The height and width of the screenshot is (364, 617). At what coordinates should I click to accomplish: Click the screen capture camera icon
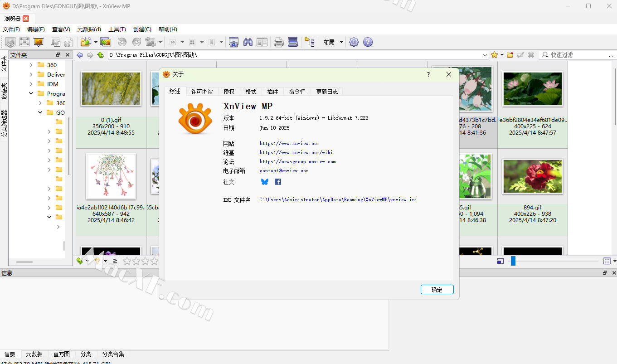[x=233, y=42]
